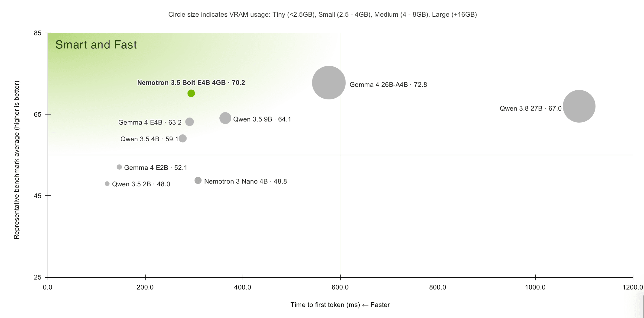The width and height of the screenshot is (644, 318).
Task: Click the VRAM usage legend caption
Action: [x=322, y=14]
